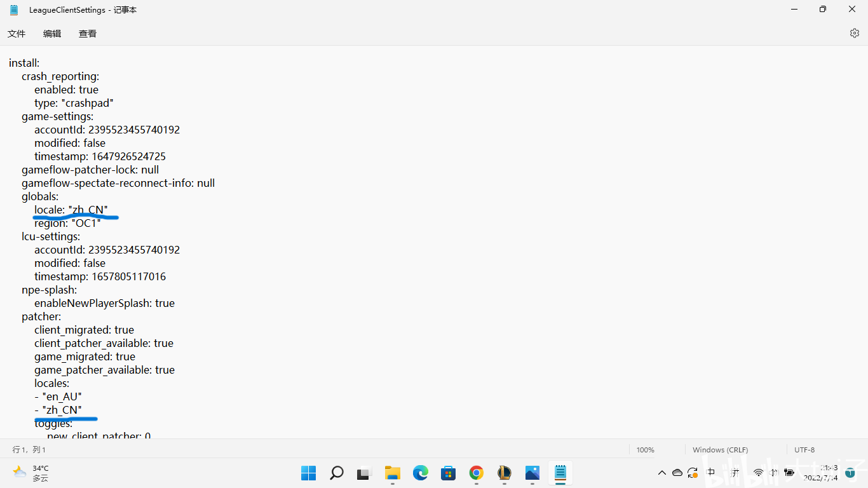Click the 行 1, 列 1 status entry
Image resolution: width=868 pixels, height=488 pixels.
29,450
